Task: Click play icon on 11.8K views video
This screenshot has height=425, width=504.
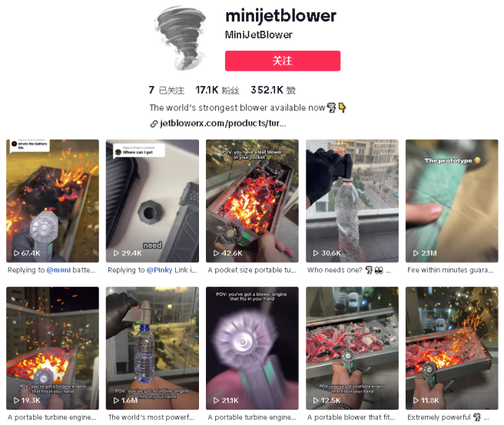Action: click(x=416, y=400)
